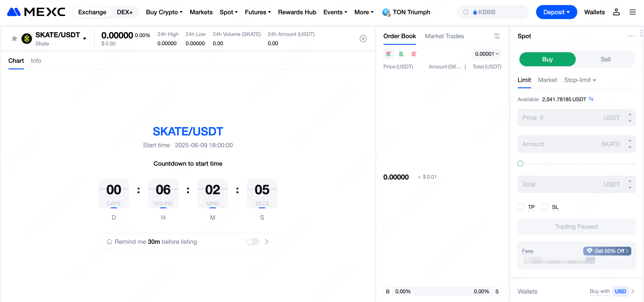Viewport: 644px width, 302px height.
Task: Open the Info tab
Action: pos(36,61)
